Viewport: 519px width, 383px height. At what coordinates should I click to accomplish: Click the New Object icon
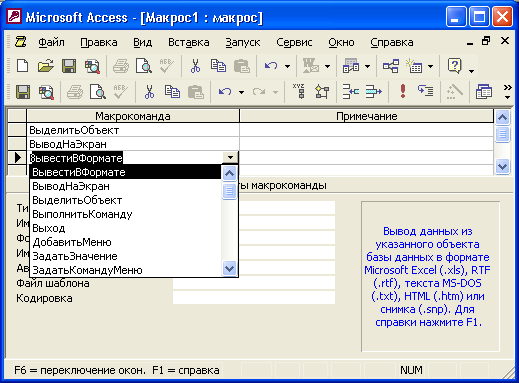click(x=414, y=66)
